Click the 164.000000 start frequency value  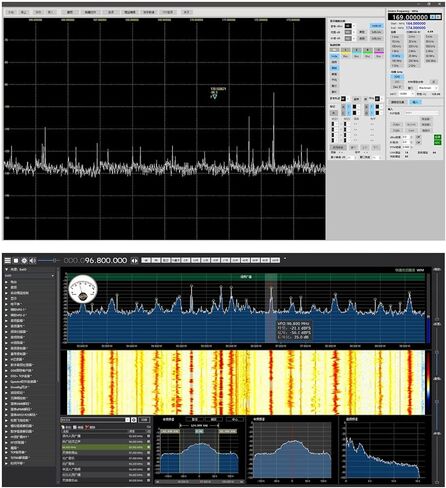416,24
